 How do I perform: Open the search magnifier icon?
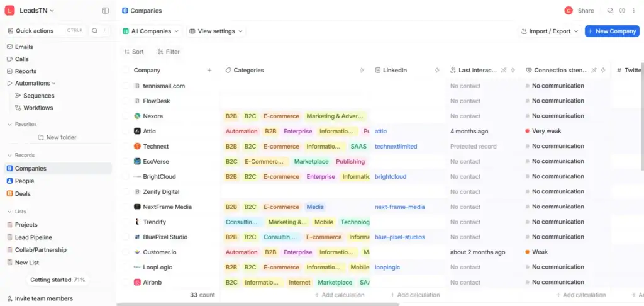point(95,31)
